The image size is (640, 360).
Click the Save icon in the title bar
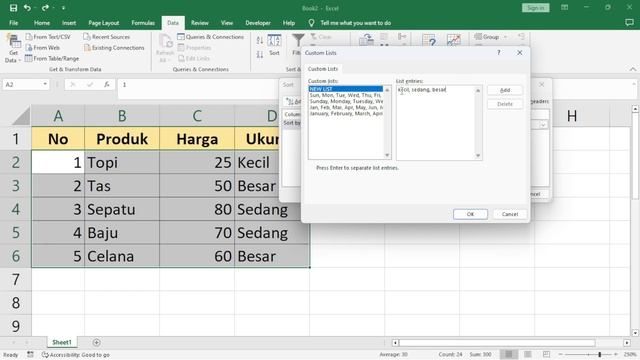tap(13, 8)
